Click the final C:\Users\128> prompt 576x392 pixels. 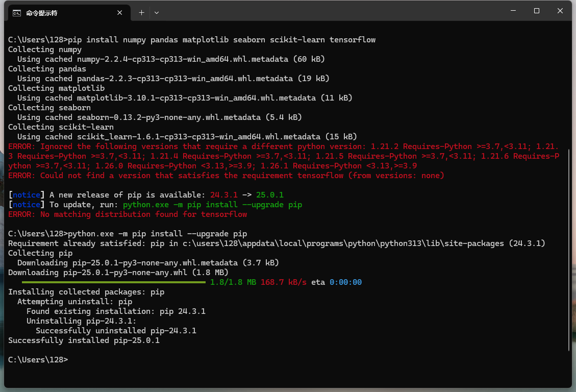click(38, 360)
